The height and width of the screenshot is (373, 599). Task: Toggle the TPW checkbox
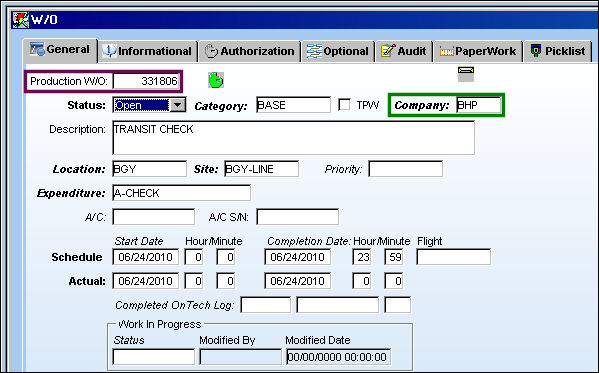(x=344, y=105)
